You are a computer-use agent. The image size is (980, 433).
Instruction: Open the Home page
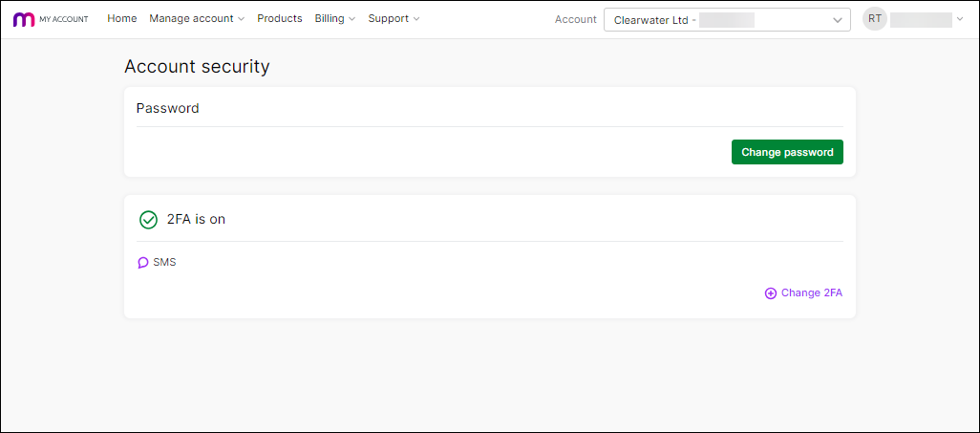coord(122,19)
